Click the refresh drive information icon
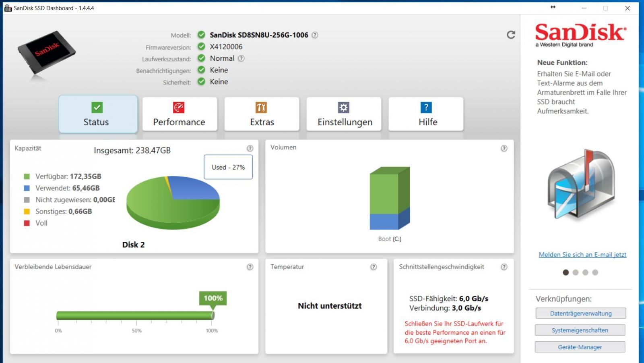The height and width of the screenshot is (363, 644). coord(511,35)
